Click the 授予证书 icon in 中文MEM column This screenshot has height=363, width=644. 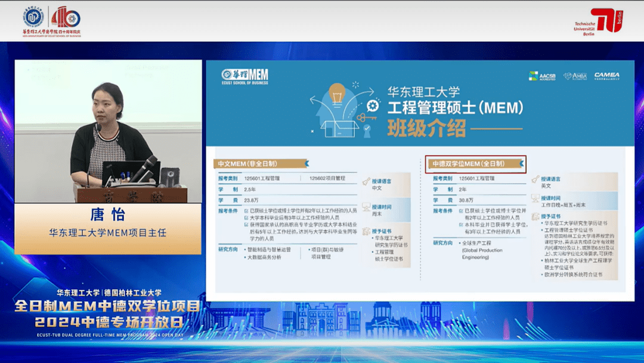pos(366,231)
